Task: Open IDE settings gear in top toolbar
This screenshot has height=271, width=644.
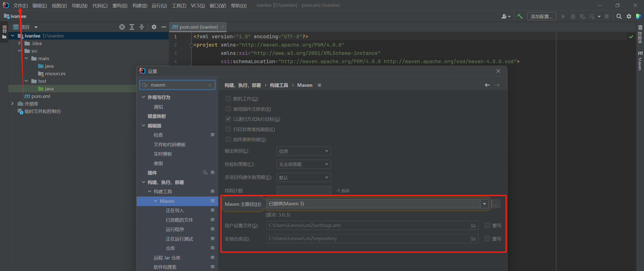Action: 629,16
